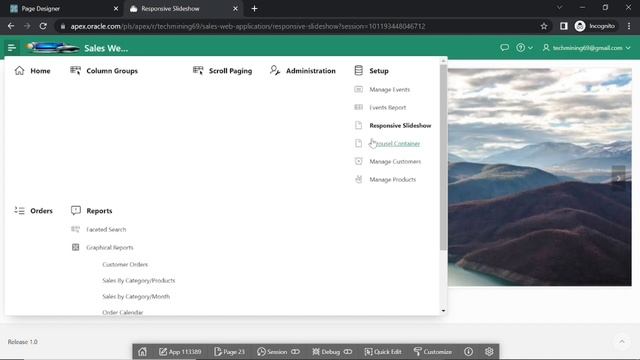Open Customize in developer toolbar
Viewport: 640px width, 360px height.
coord(433,351)
